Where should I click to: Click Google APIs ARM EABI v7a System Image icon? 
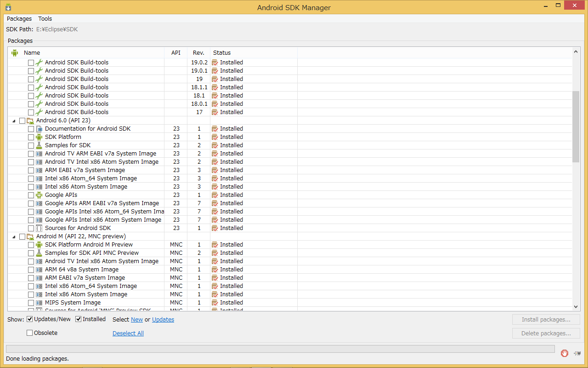point(39,203)
